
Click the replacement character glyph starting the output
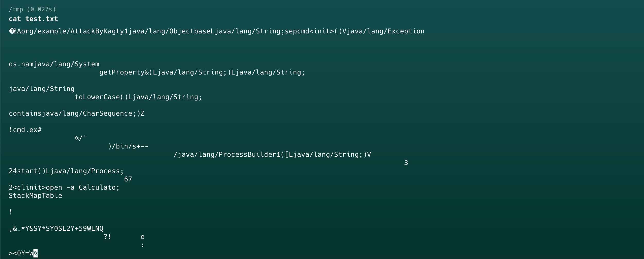point(12,31)
